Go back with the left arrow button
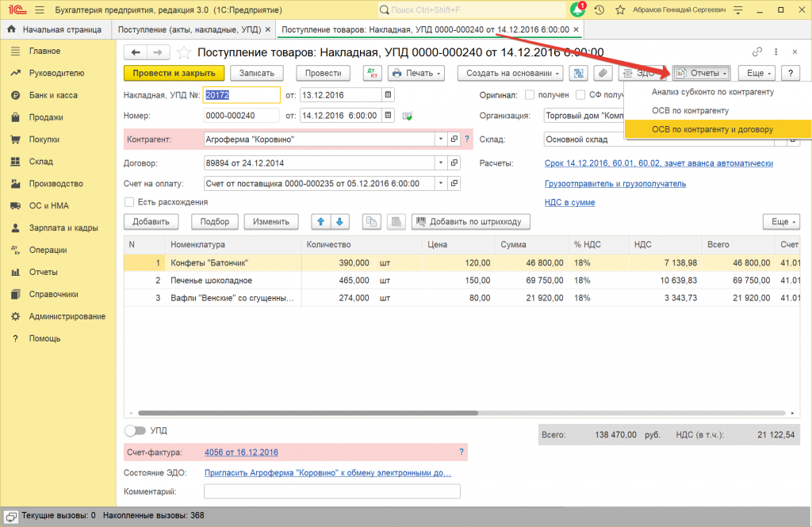The image size is (812, 527). tap(136, 52)
